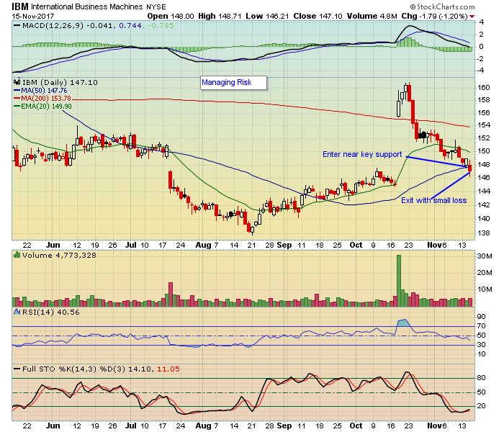Click the red down-arrow next to Chg
This screenshot has height=432, width=504.
472,17
